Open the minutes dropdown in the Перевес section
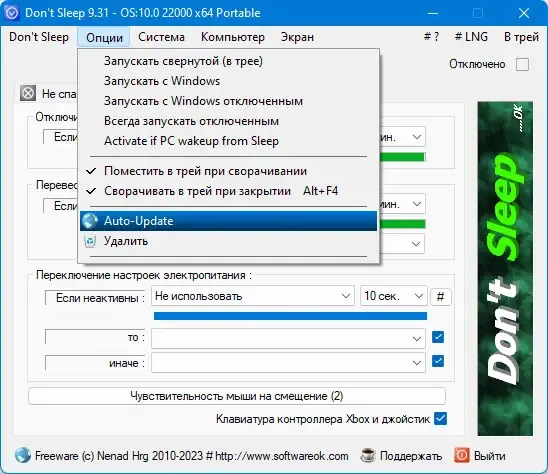 coord(403,204)
